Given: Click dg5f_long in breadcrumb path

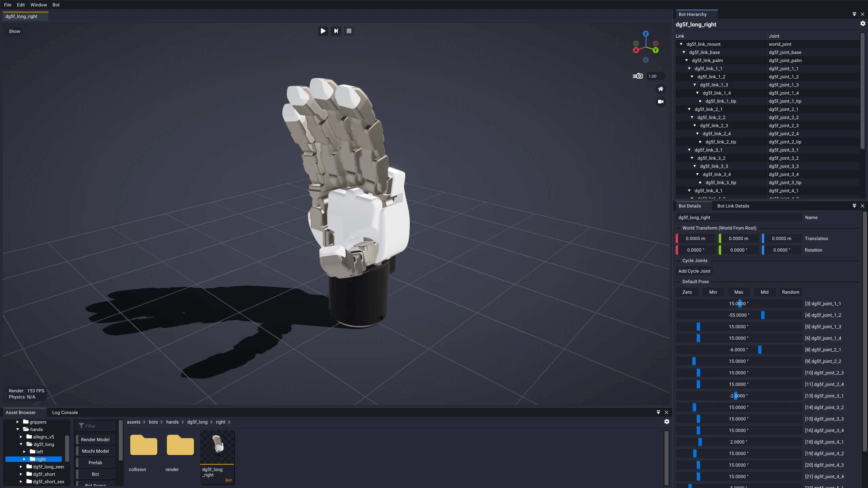Looking at the screenshot, I should (197, 422).
